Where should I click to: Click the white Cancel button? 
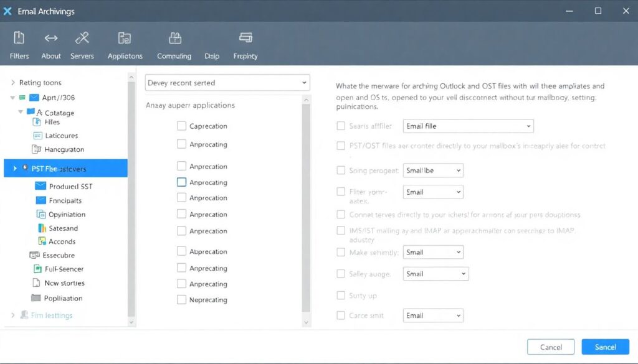coord(551,347)
